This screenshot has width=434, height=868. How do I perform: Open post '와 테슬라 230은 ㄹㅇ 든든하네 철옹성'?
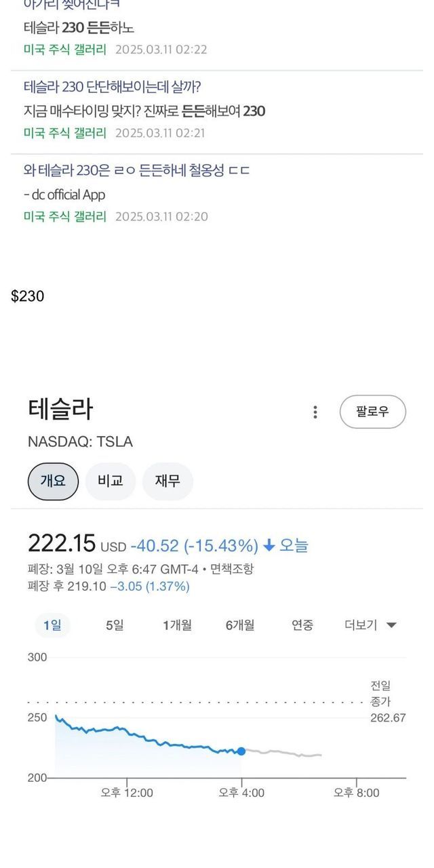(x=136, y=170)
